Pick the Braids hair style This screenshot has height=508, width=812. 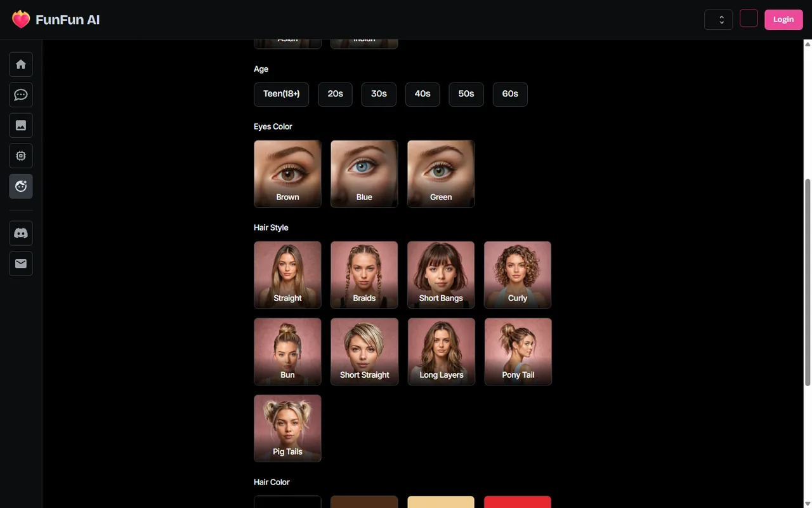364,275
